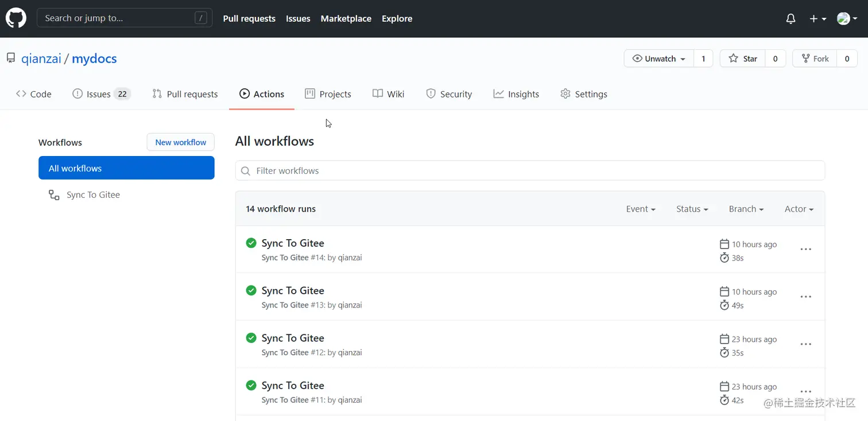This screenshot has height=421, width=868.
Task: Open the qianzai owner link
Action: click(x=41, y=59)
